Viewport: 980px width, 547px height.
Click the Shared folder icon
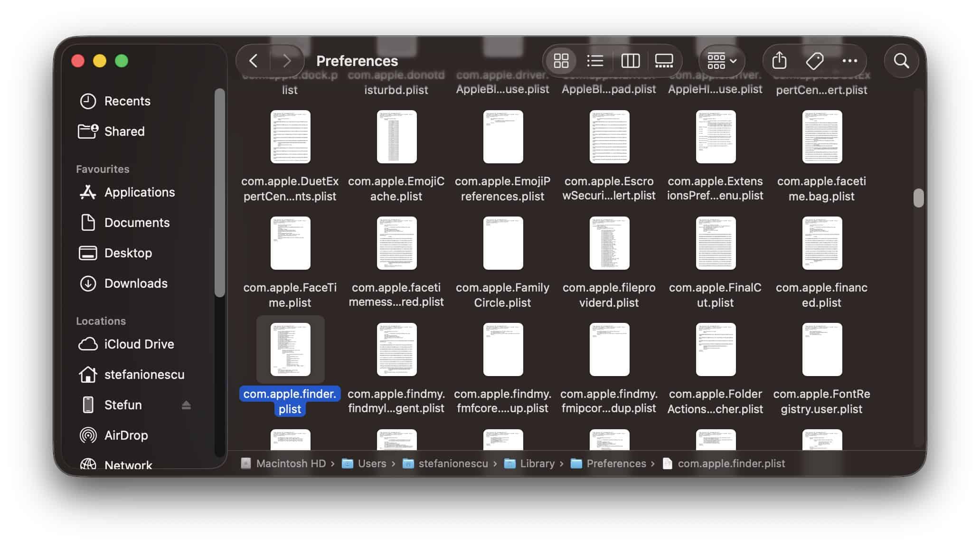(88, 131)
